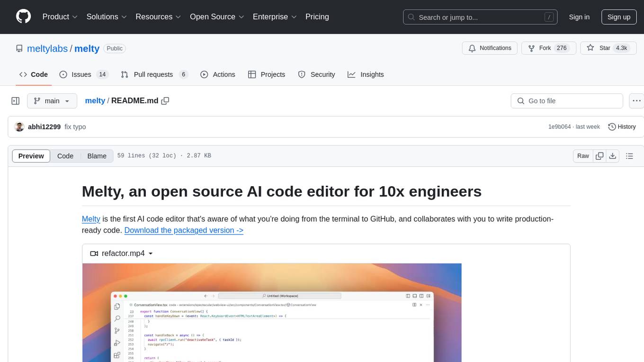The height and width of the screenshot is (362, 644).
Task: Open the melty repository link
Action: pyautogui.click(x=87, y=48)
